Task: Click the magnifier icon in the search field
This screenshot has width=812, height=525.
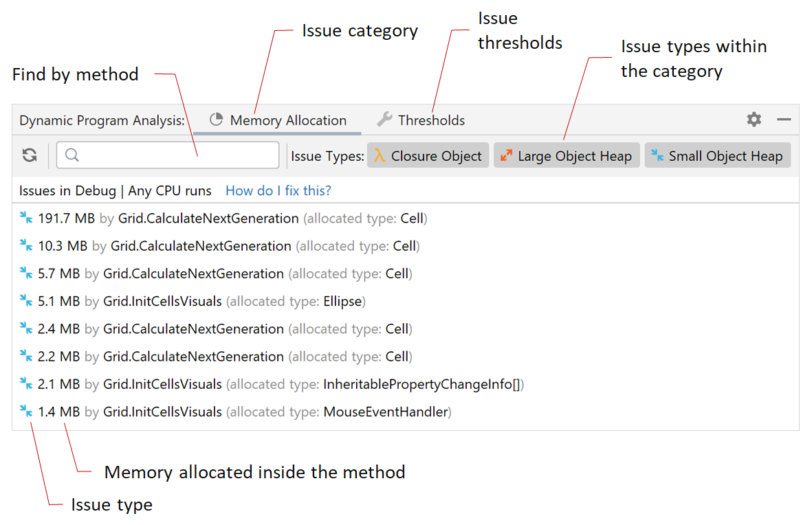Action: point(72,155)
